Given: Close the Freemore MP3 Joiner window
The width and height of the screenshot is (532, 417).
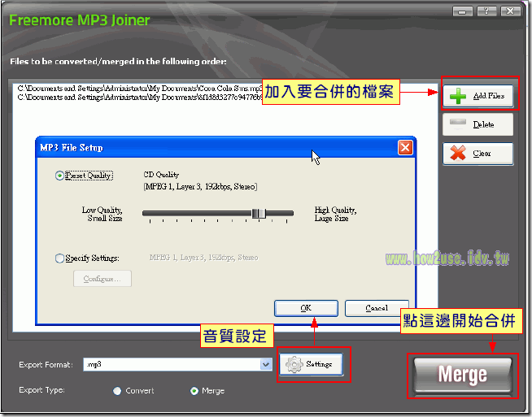Looking at the screenshot, I should 510,11.
